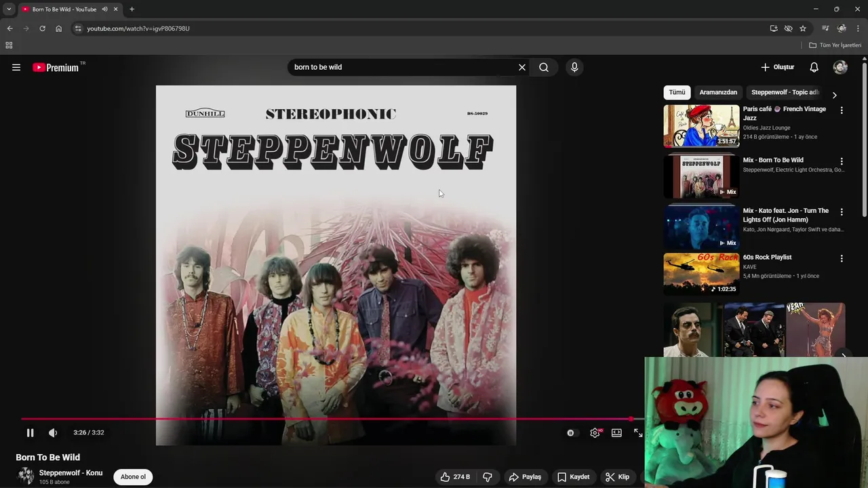Screen dimensions: 868x488
Task: Select the Tümü filter chip
Action: pyautogui.click(x=677, y=92)
